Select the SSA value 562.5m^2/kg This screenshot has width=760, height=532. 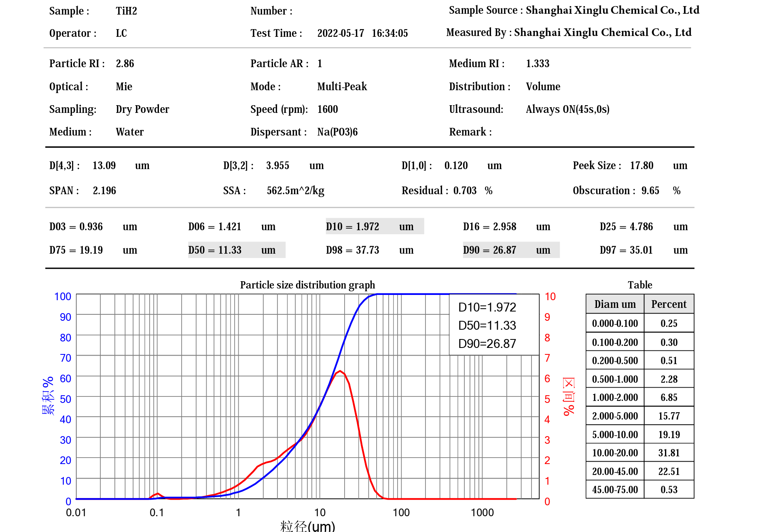pyautogui.click(x=295, y=191)
